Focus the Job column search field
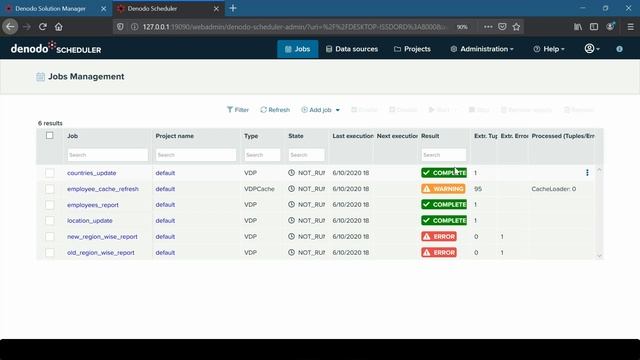640x360 pixels. pos(107,155)
